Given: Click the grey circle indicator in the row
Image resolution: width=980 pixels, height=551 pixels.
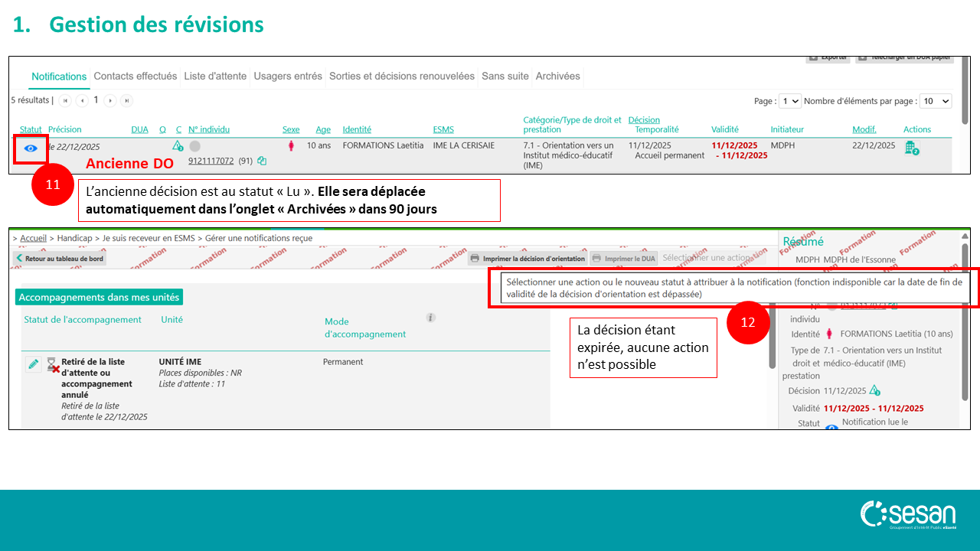Looking at the screenshot, I should [195, 146].
